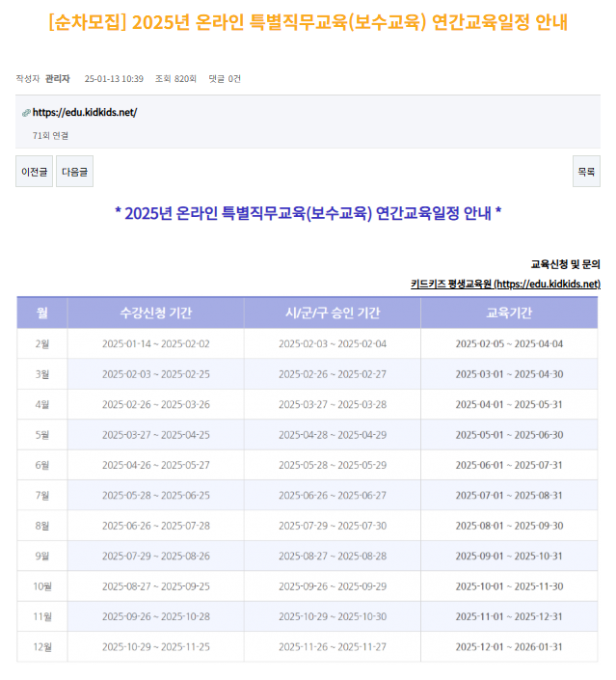Click cell 2025-02-05 ~ 2025-04-04
Image resolution: width=616 pixels, height=680 pixels.
(x=509, y=344)
